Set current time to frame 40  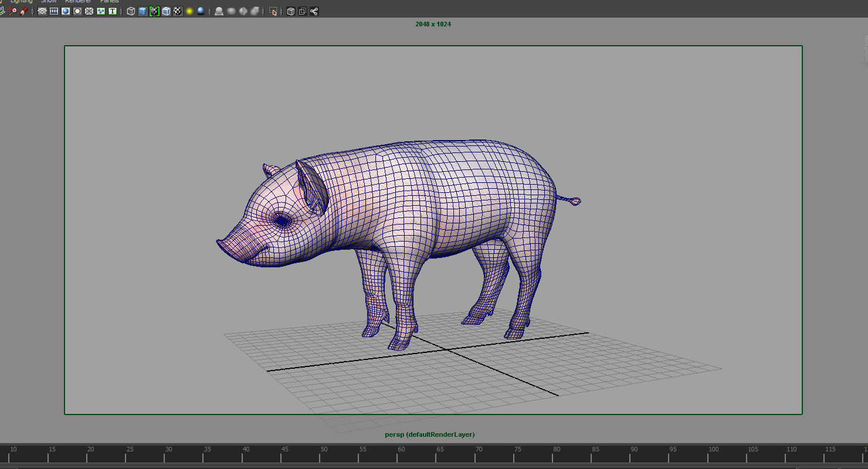pos(246,450)
